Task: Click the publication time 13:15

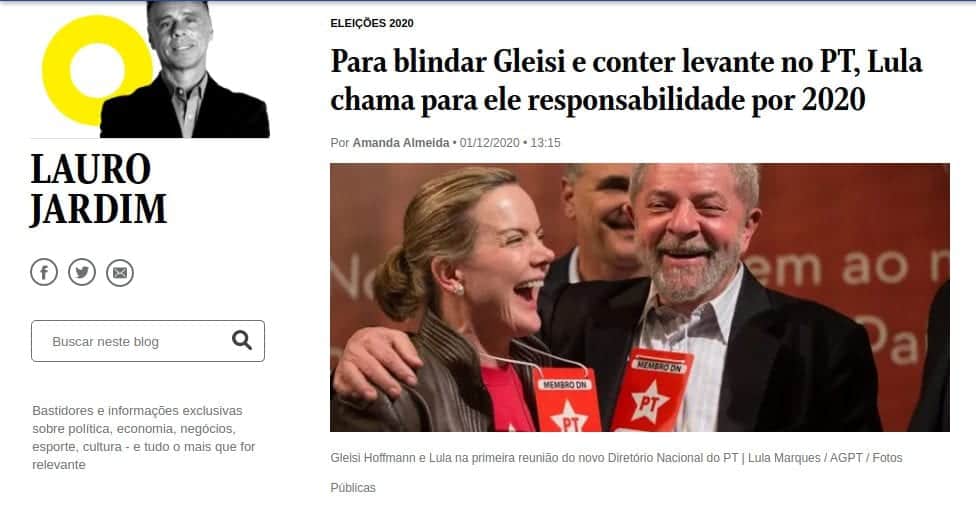Action: (x=545, y=143)
